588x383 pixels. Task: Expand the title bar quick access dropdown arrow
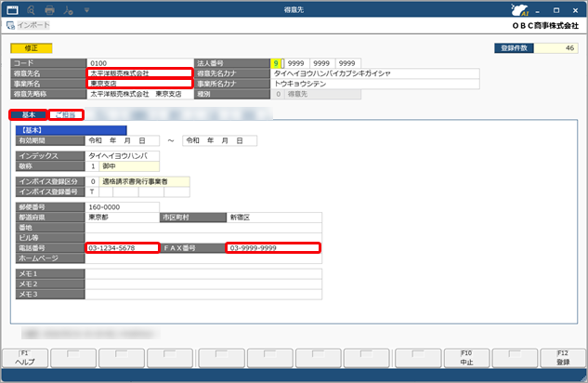point(86,10)
